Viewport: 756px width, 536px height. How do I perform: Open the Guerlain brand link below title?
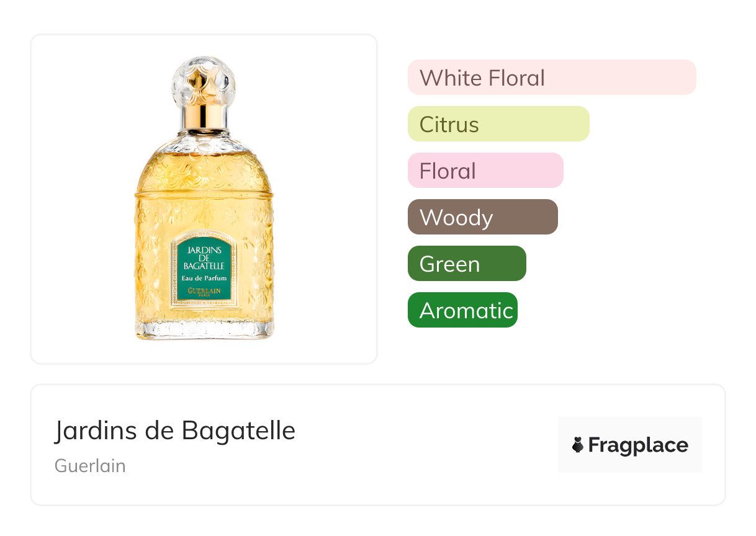(x=90, y=466)
